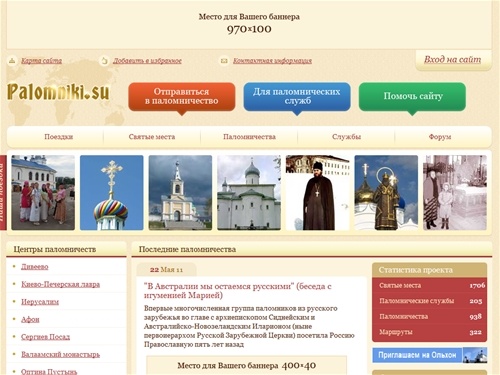The image size is (500, 375).
Task: Open the Поездки menu item
Action: coord(58,137)
